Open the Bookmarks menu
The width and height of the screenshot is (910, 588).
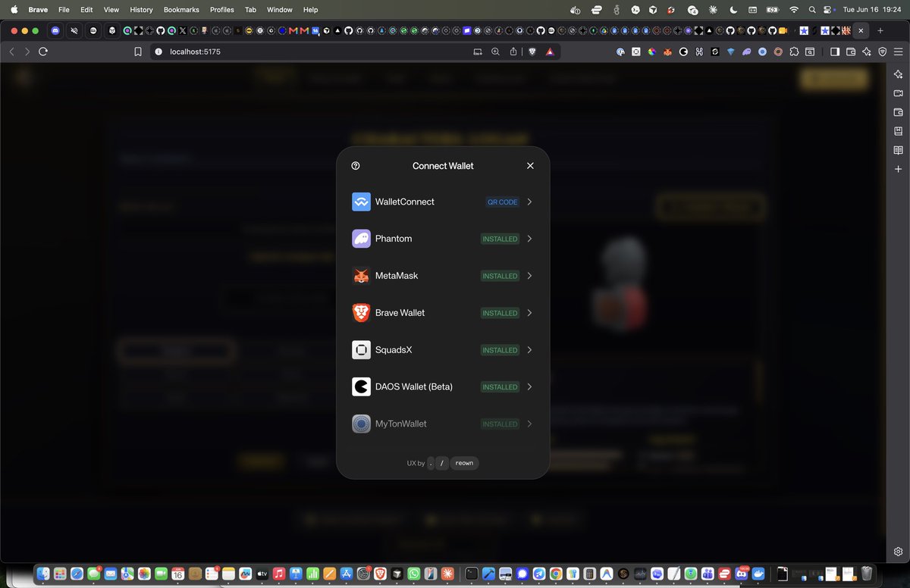point(182,10)
